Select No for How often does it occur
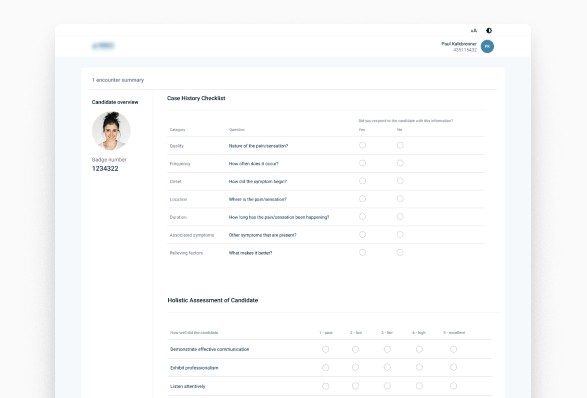 coord(400,163)
